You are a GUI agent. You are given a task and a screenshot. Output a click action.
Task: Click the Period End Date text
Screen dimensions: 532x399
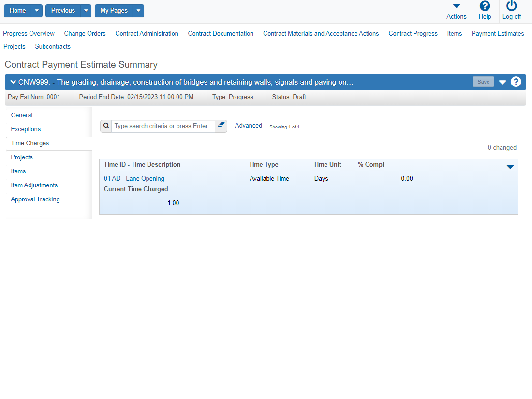tap(136, 97)
